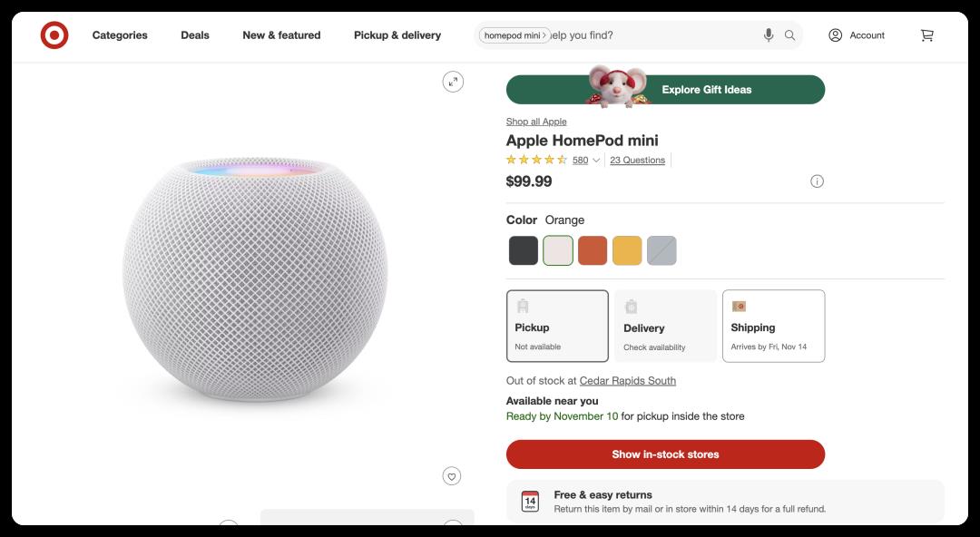This screenshot has width=980, height=537.
Task: Open the Categories menu
Action: tap(120, 35)
